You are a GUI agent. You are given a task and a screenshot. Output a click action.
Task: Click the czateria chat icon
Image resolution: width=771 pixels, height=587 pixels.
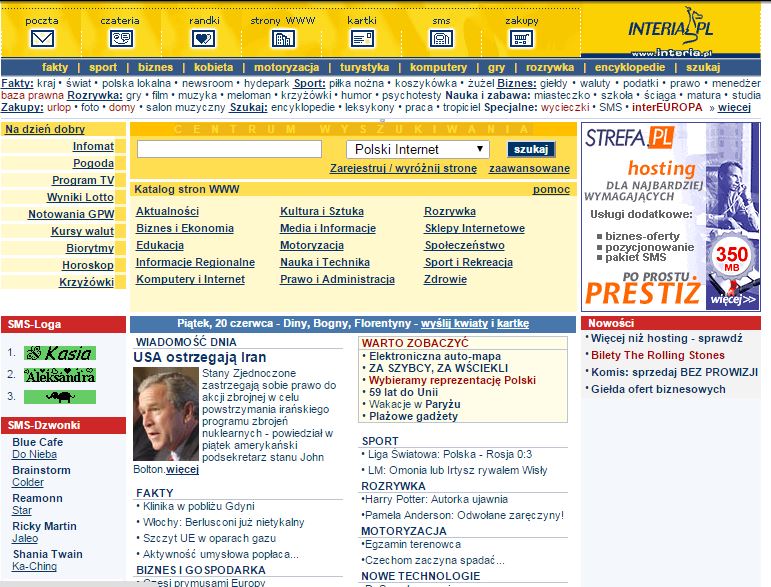coord(121,39)
